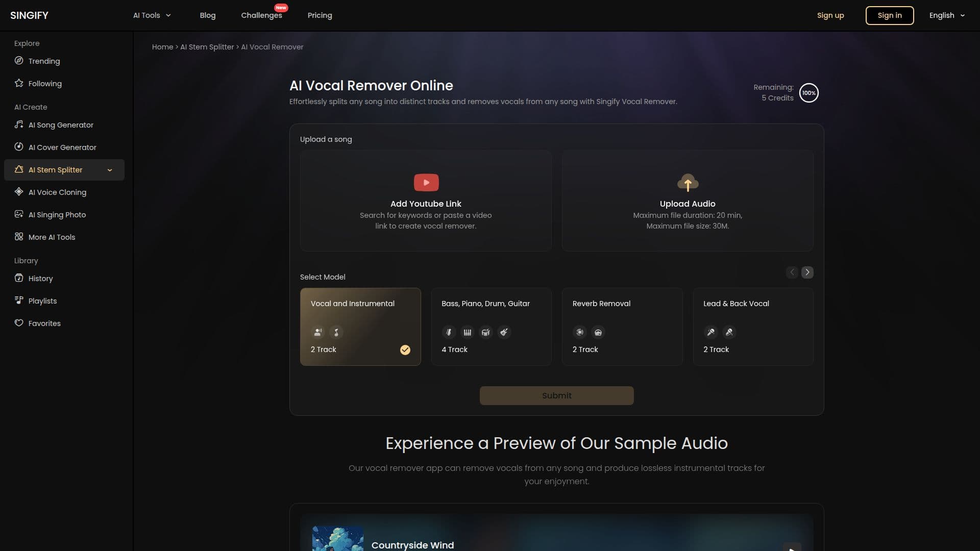Viewport: 980px width, 551px height.
Task: Click the Following star icon
Action: (x=19, y=83)
